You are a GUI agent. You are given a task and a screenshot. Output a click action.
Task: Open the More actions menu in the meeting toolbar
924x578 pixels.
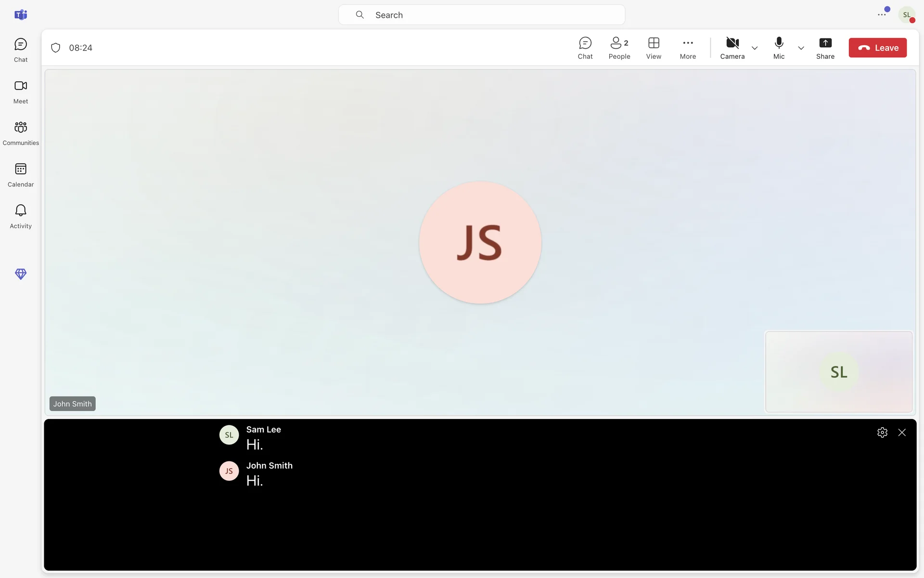688,48
